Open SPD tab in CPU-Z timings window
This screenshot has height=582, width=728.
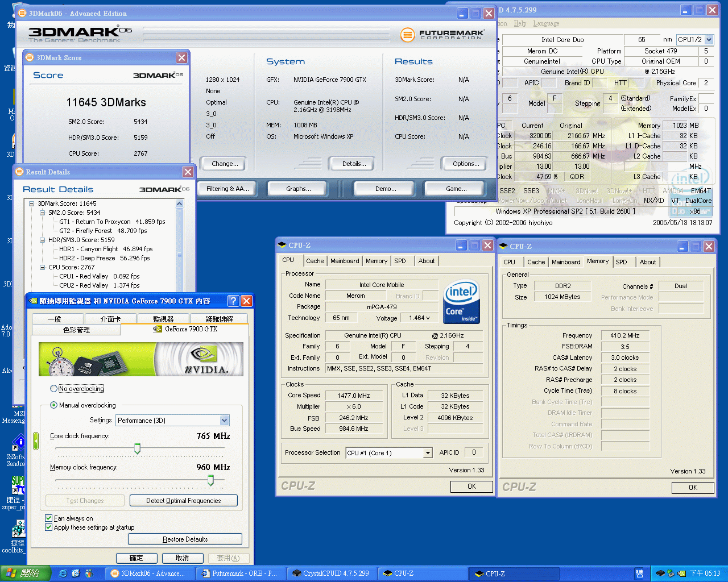tap(622, 262)
